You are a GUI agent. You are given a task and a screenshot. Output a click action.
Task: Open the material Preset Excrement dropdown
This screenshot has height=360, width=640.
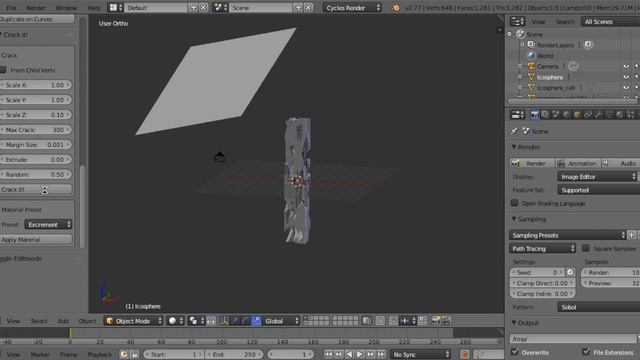click(49, 224)
